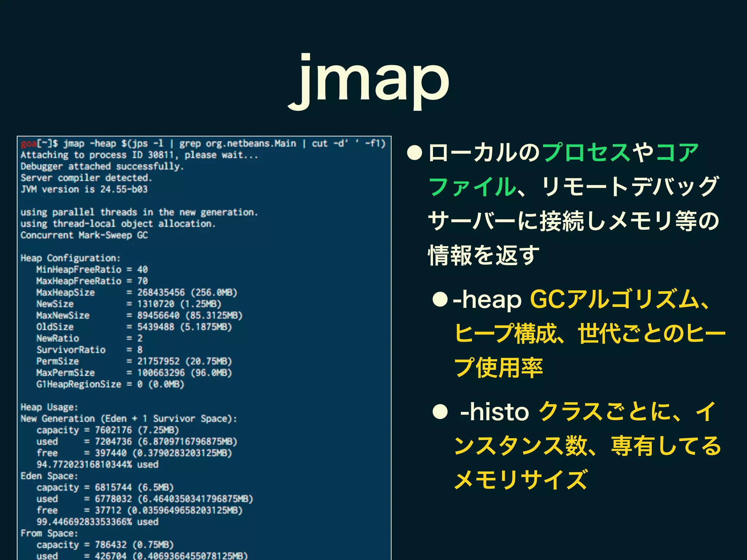Screen dimensions: 747x560
Task: Click the 'Eden Space:' line
Action: click(x=49, y=476)
